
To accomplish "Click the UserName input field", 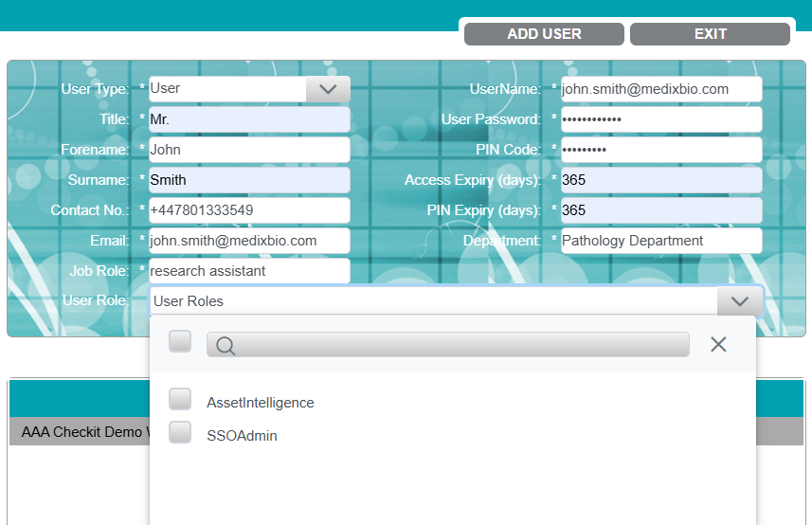I will 660,89.
